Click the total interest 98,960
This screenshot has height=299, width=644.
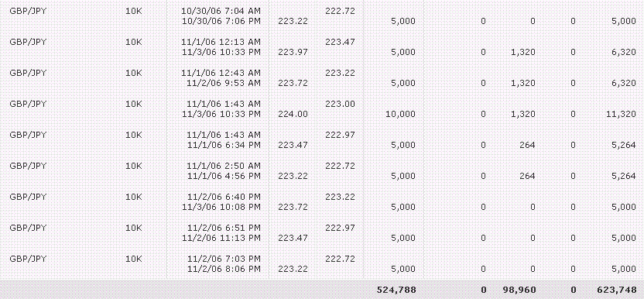(519, 290)
